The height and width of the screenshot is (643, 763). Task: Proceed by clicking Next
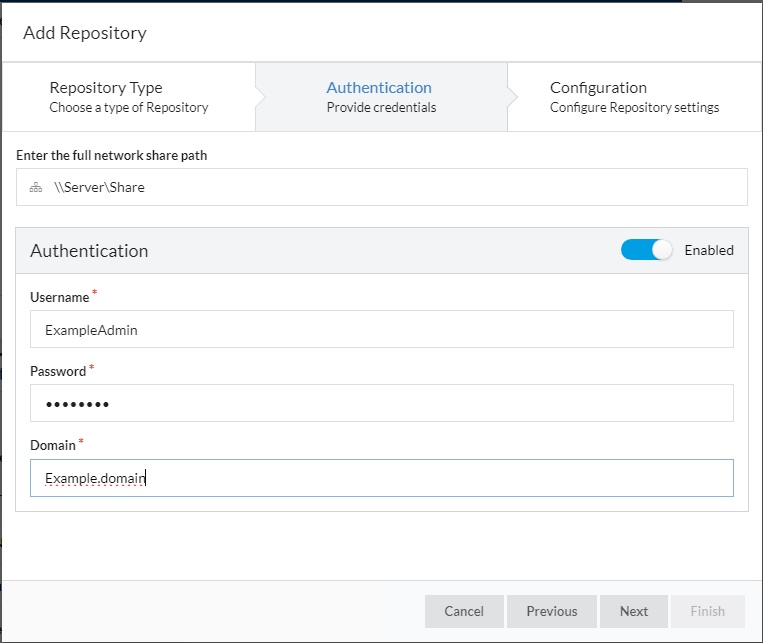click(x=634, y=611)
